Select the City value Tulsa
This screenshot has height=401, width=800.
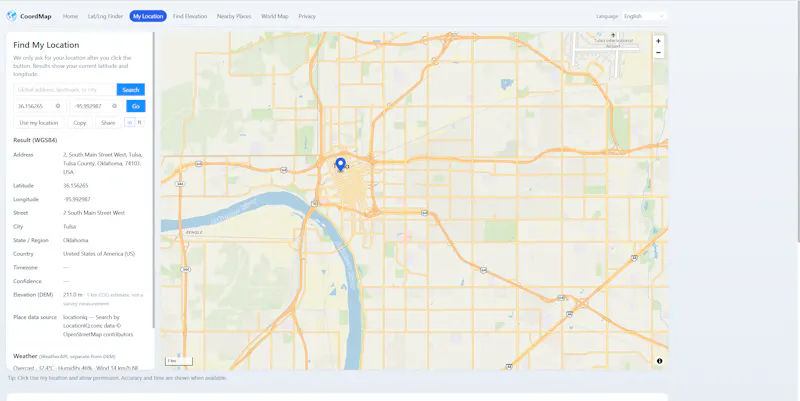(x=69, y=227)
